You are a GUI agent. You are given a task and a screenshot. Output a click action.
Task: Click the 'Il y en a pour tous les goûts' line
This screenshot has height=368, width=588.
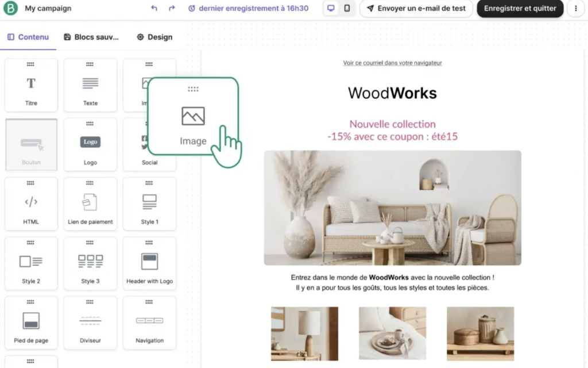392,287
